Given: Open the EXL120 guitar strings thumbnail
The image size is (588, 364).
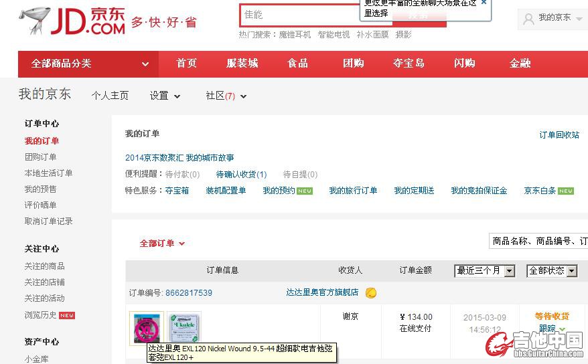Looking at the screenshot, I should (x=146, y=328).
